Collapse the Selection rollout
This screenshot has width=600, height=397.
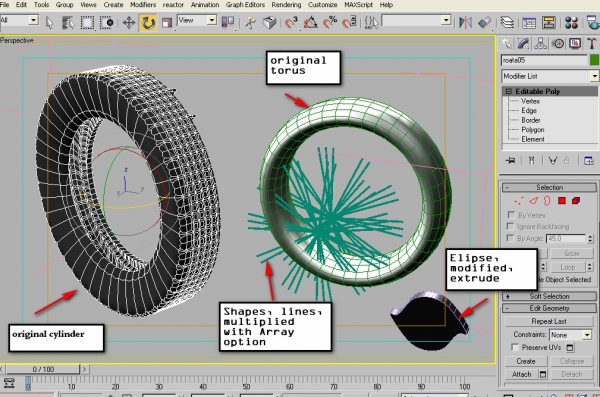549,187
